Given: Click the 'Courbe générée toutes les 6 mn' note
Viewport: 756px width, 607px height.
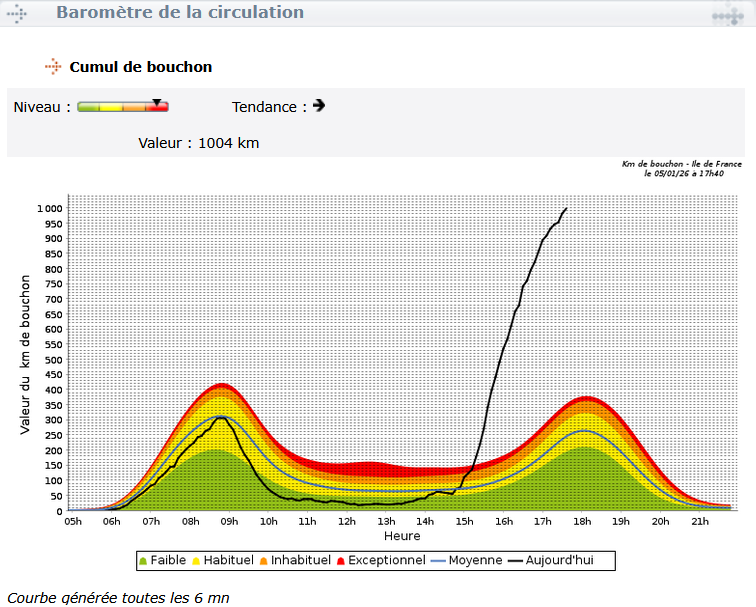Looking at the screenshot, I should coord(118,598).
